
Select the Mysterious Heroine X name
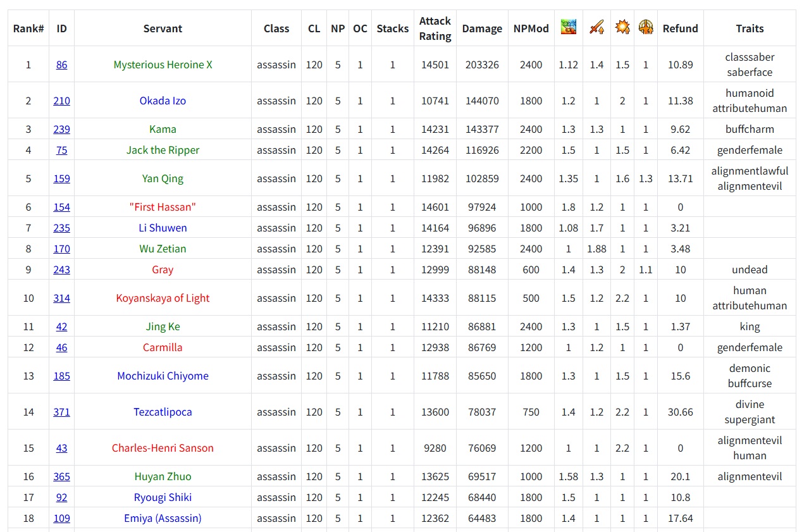click(163, 65)
